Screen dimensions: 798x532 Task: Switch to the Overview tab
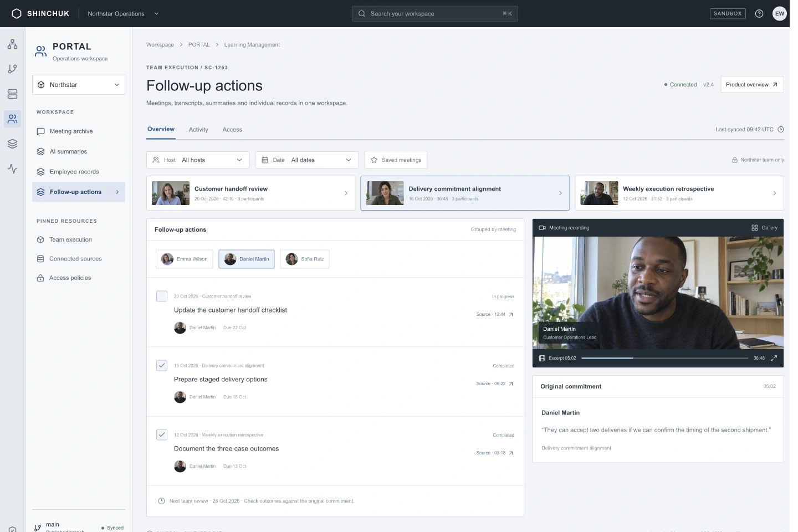[161, 129]
